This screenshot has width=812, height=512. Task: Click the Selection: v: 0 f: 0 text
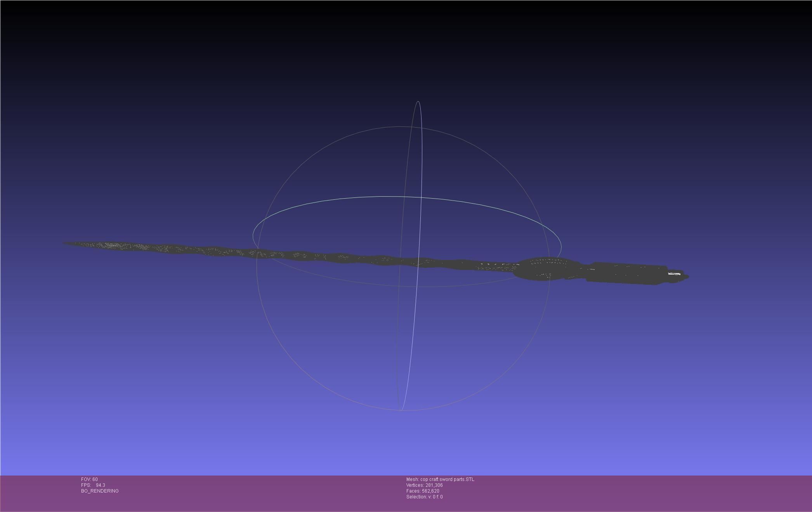click(x=424, y=497)
